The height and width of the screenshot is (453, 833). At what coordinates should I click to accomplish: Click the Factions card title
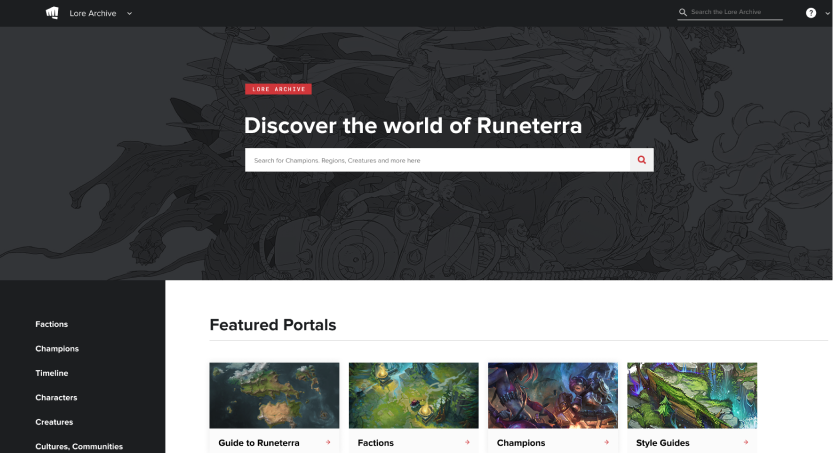pyautogui.click(x=376, y=443)
